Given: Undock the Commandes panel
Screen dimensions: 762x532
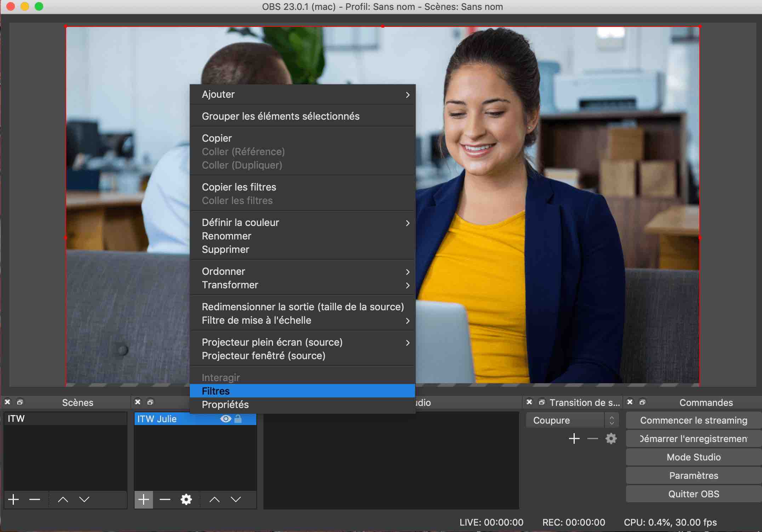Looking at the screenshot, I should (x=642, y=402).
